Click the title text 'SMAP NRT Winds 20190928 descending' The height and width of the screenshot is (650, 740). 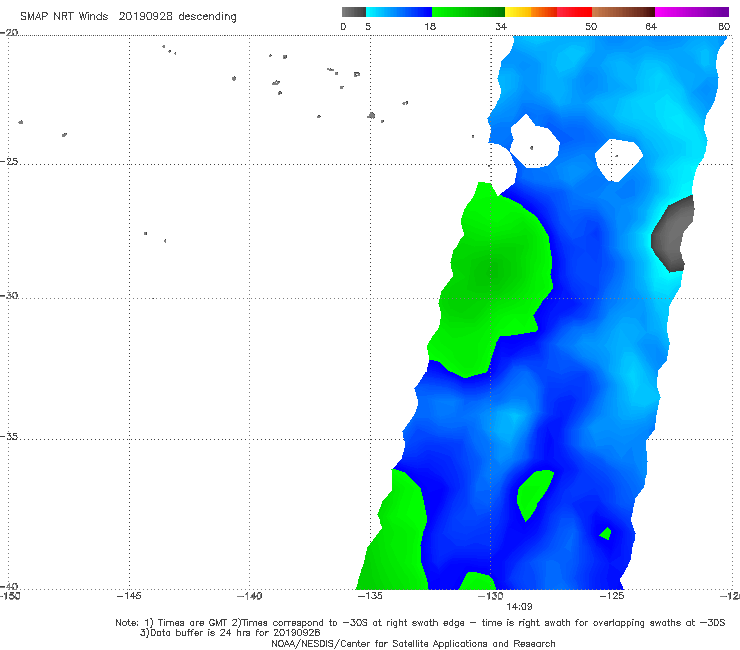(128, 16)
